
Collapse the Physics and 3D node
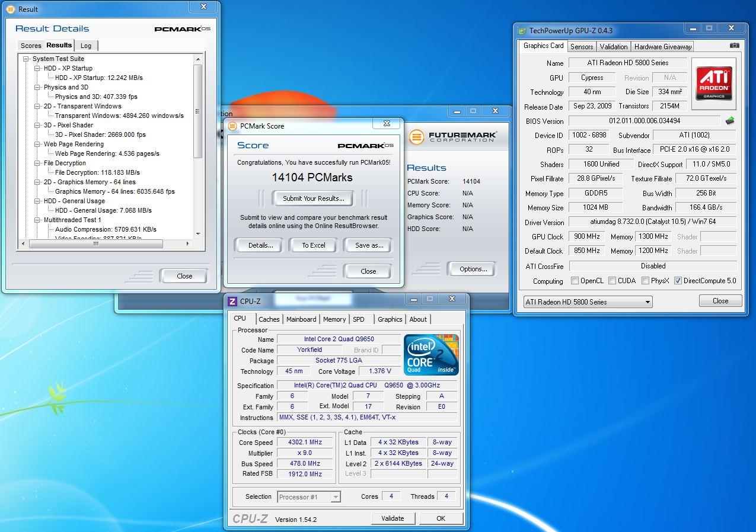click(37, 87)
